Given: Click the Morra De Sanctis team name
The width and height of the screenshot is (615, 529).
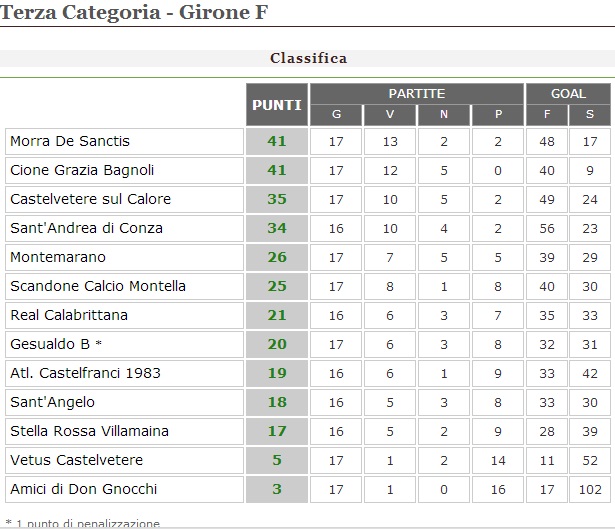Looking at the screenshot, I should click(70, 141).
